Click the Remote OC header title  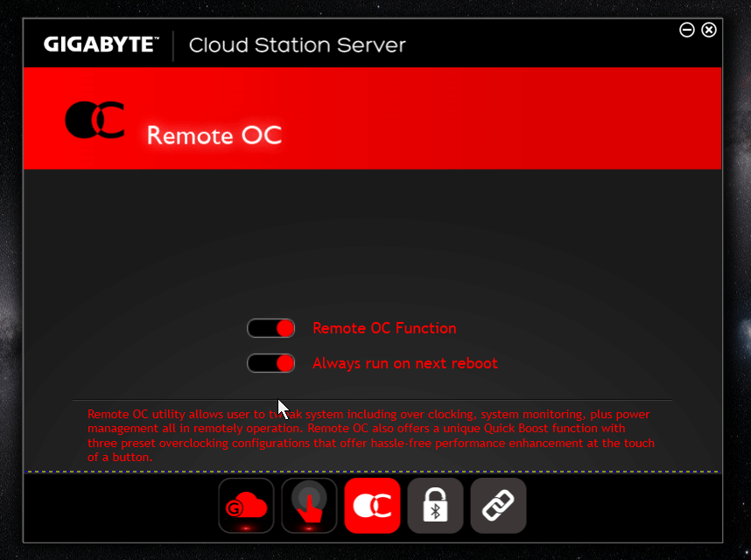tap(214, 135)
